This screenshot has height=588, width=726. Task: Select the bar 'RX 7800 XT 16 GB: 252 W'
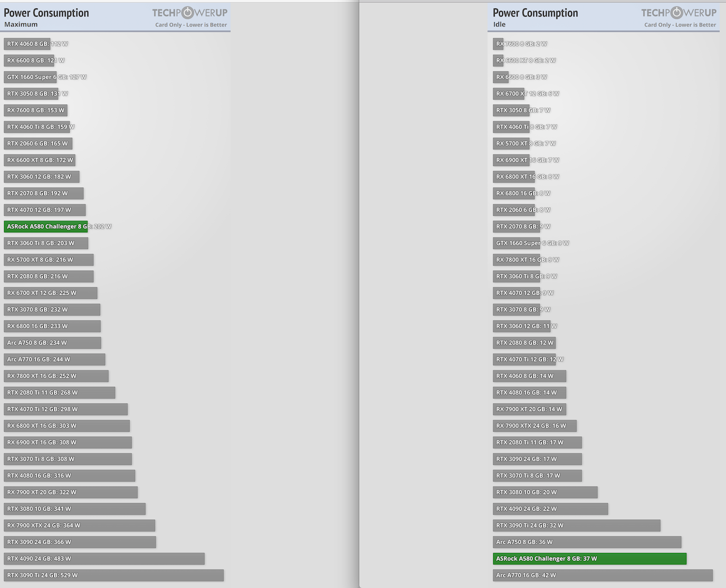pyautogui.click(x=56, y=376)
